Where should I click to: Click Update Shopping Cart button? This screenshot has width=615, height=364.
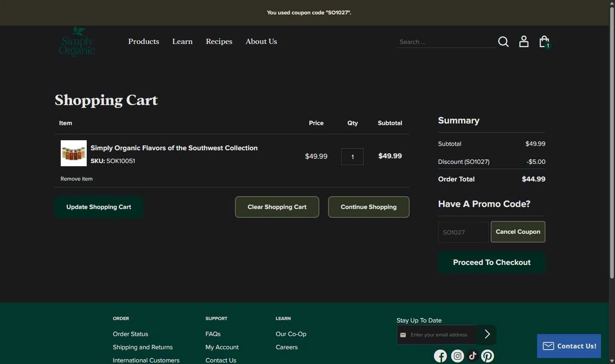point(99,207)
